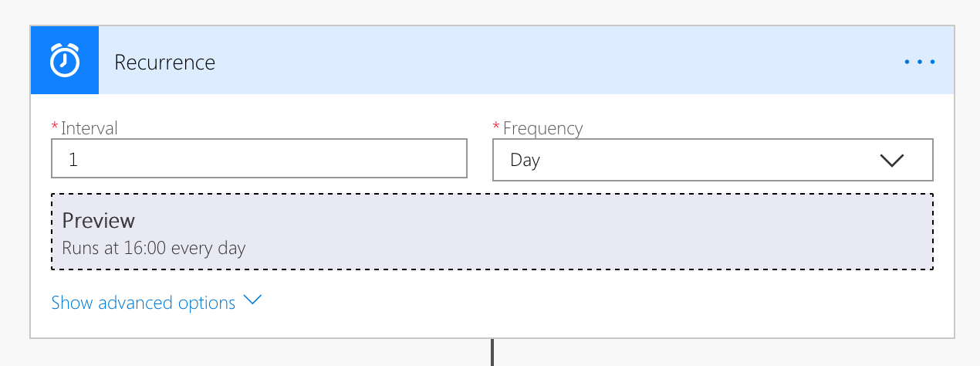Click the Preview heading
The height and width of the screenshot is (366, 980).
[98, 221]
